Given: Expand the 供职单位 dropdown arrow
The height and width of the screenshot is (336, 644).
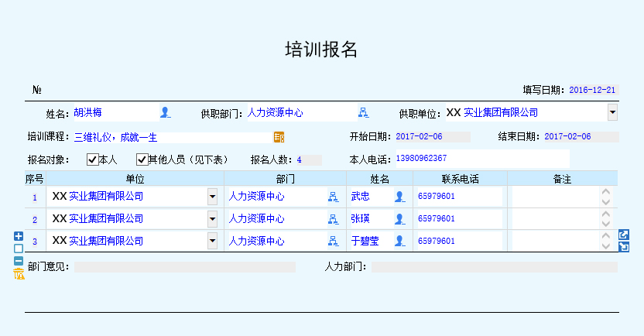Looking at the screenshot, I should 612,112.
